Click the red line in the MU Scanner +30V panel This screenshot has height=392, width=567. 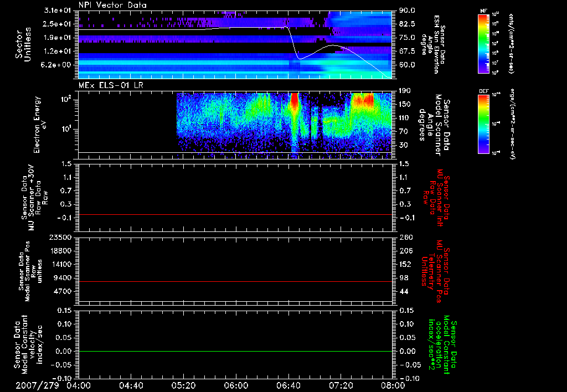[235, 214]
